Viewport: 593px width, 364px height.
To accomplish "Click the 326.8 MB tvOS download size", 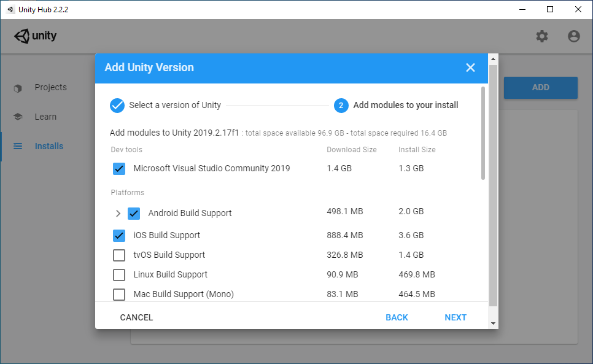I will (345, 255).
